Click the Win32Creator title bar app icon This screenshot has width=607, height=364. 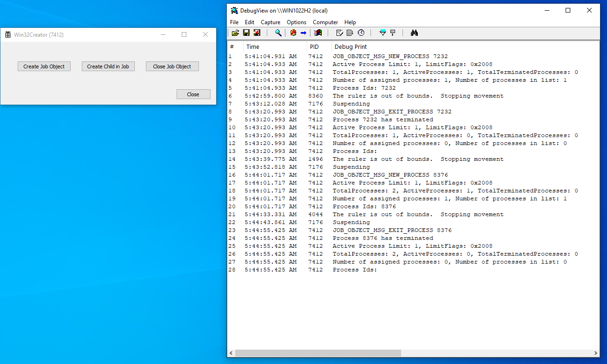pos(8,34)
